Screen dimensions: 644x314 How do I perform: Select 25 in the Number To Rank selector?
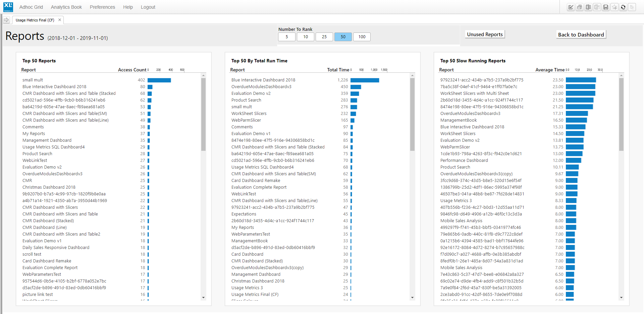(x=324, y=37)
